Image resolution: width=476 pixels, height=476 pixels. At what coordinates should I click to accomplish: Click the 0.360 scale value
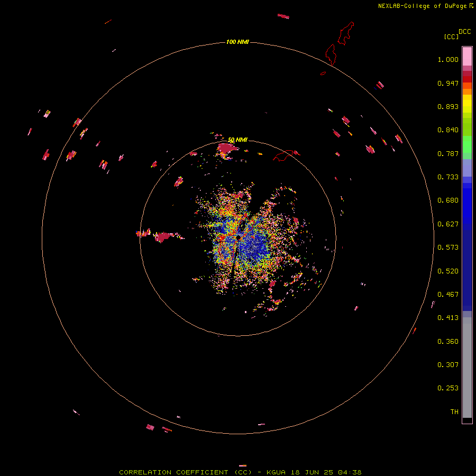[448, 342]
